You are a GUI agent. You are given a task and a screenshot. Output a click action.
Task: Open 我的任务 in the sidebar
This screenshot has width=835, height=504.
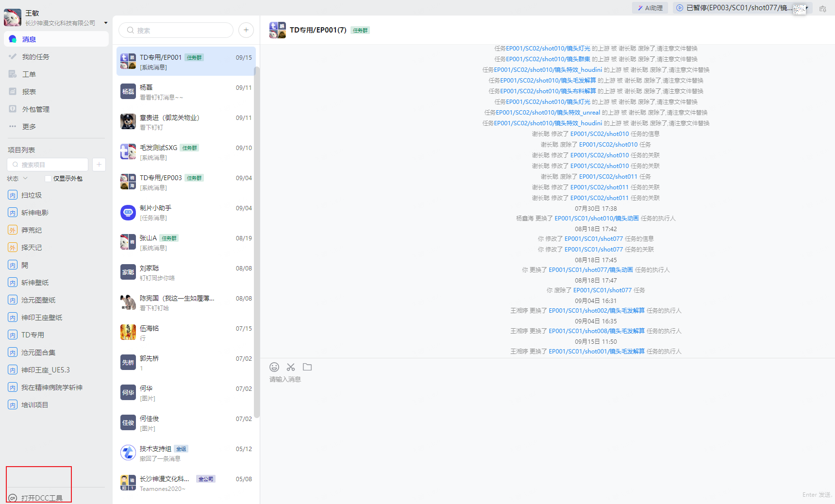point(35,57)
